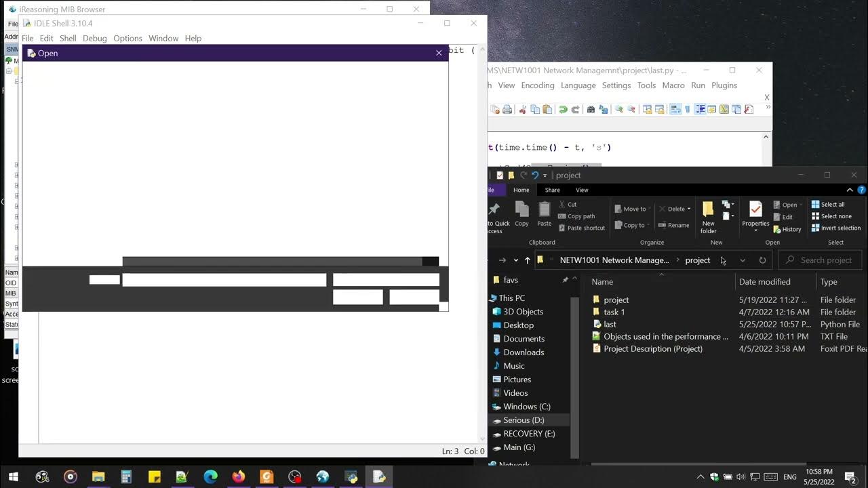Open the Run menu in Notepad++
Image resolution: width=868 pixels, height=488 pixels.
point(698,85)
